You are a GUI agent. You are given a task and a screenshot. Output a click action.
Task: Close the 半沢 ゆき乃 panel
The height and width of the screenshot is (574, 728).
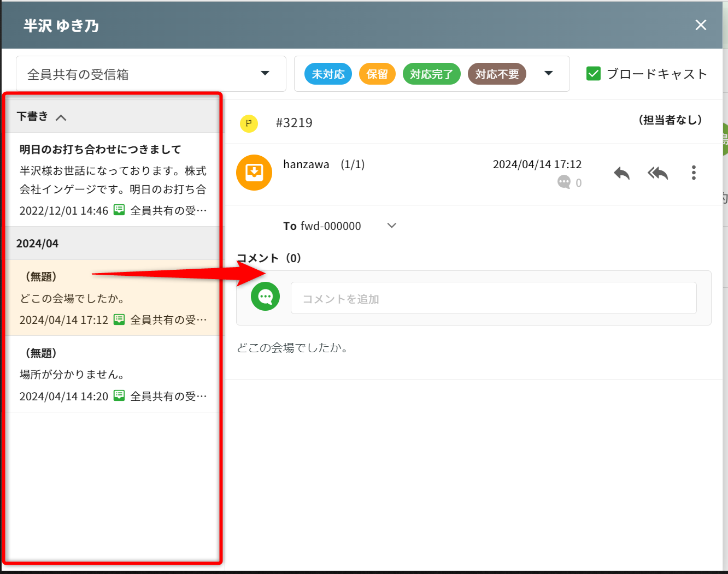click(701, 25)
